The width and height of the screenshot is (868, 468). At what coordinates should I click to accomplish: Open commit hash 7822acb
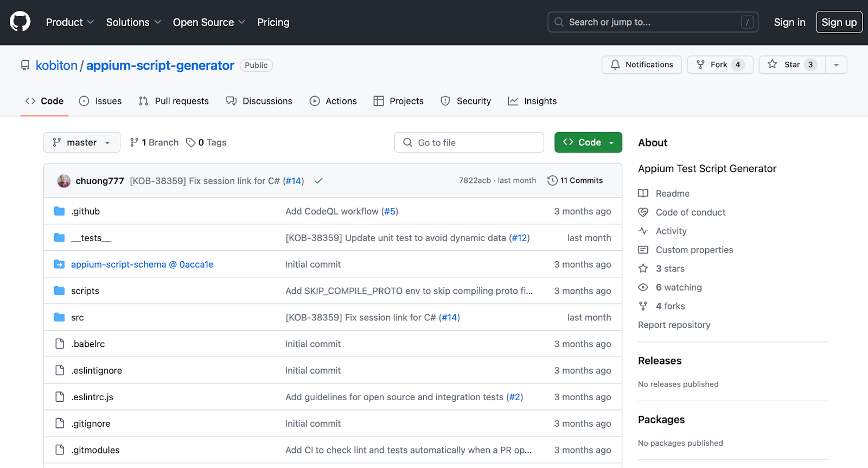(x=475, y=180)
